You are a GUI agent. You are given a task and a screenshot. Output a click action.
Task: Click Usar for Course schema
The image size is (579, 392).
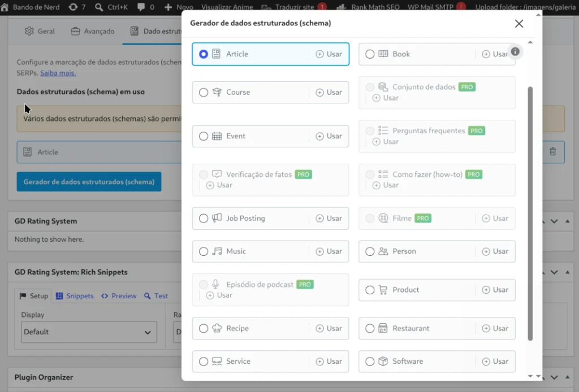click(x=329, y=93)
